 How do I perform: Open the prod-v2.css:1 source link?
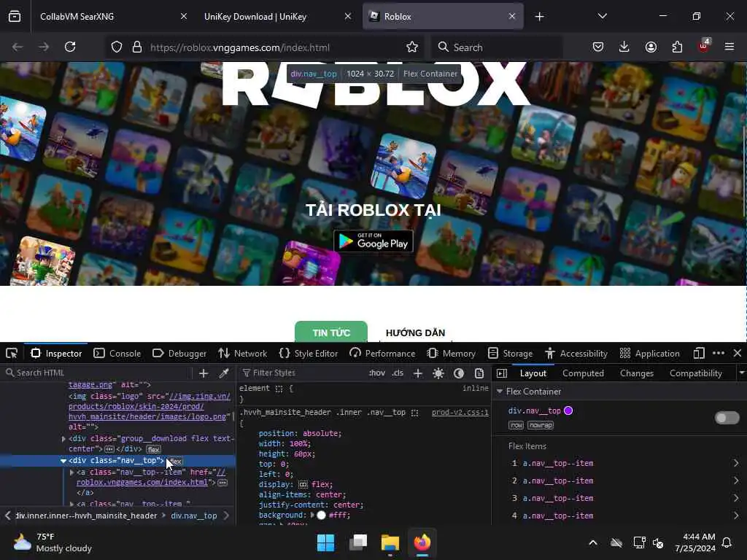pos(460,413)
